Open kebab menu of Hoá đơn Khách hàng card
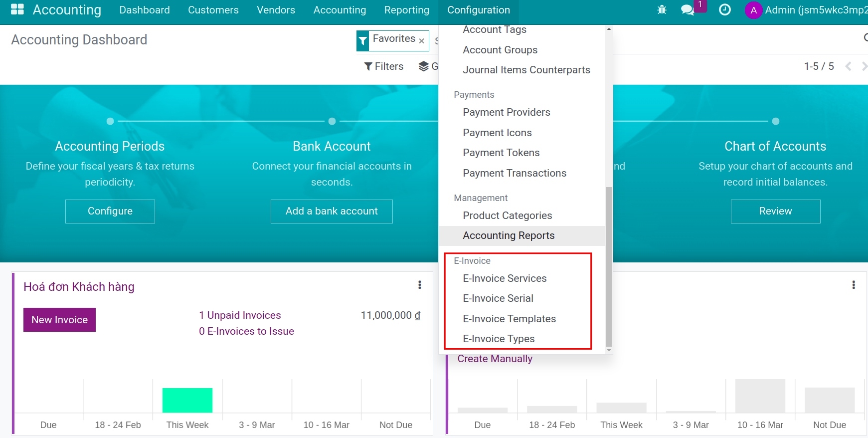868x438 pixels. click(420, 285)
